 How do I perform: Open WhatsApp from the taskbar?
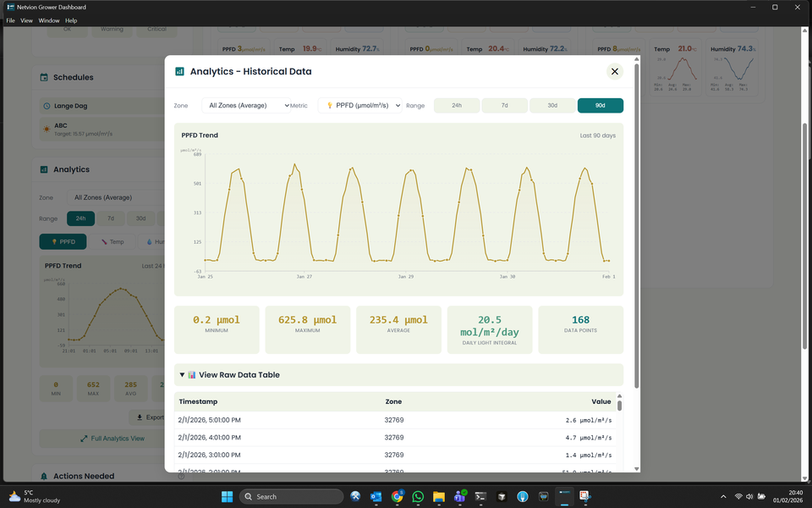(418, 496)
